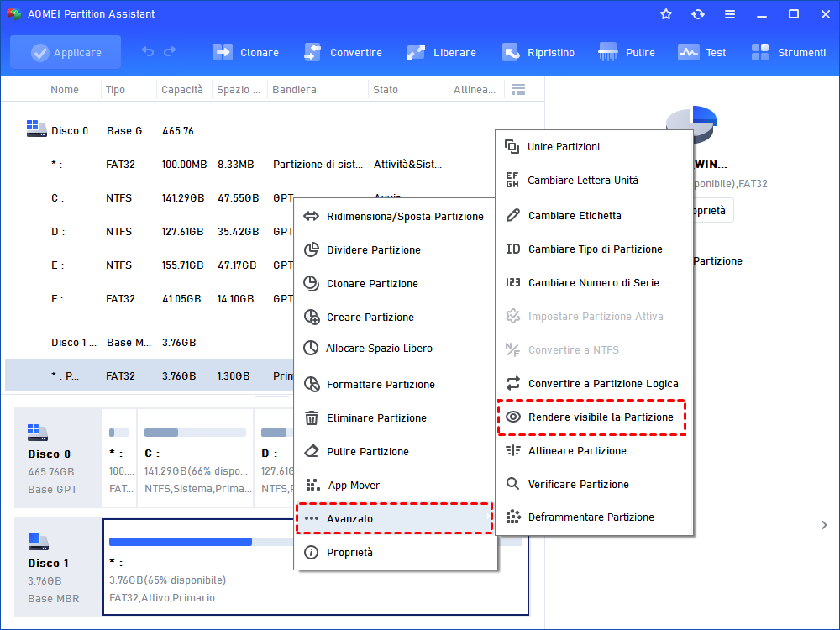Viewport: 840px width, 630px height.
Task: Click the refresh icon in title bar
Action: (697, 14)
